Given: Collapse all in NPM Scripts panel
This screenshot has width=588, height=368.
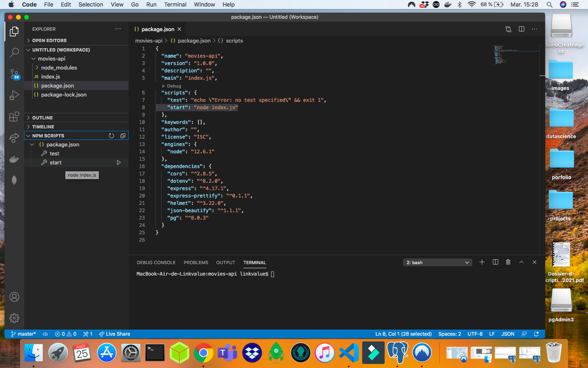Looking at the screenshot, I should [122, 136].
